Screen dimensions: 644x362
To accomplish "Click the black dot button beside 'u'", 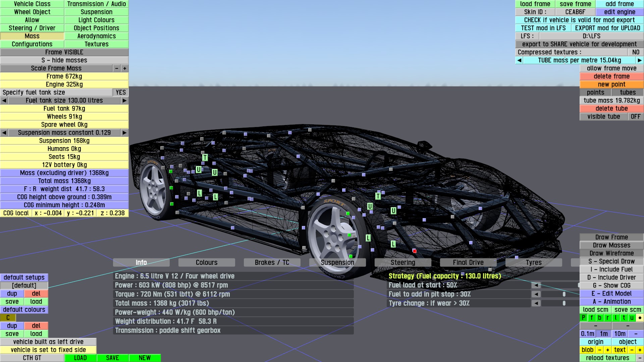I will pyautogui.click(x=640, y=318).
